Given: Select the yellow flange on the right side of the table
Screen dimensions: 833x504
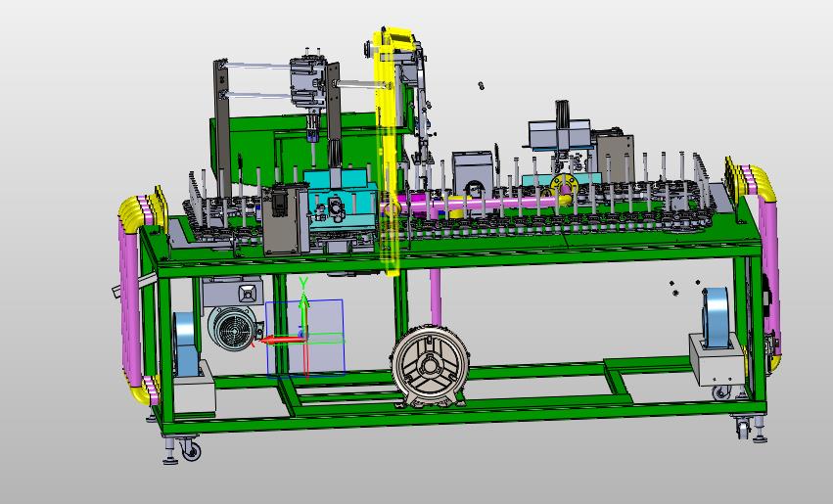Looking at the screenshot, I should [x=564, y=184].
